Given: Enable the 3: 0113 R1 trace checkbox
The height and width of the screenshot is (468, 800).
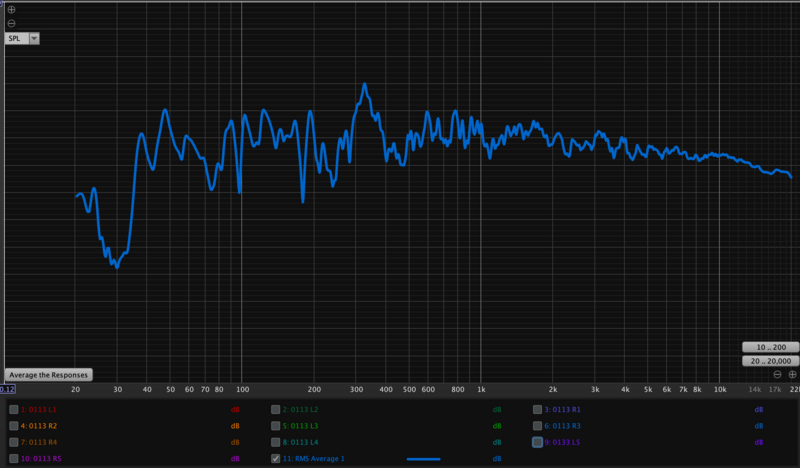Looking at the screenshot, I should coord(537,410).
